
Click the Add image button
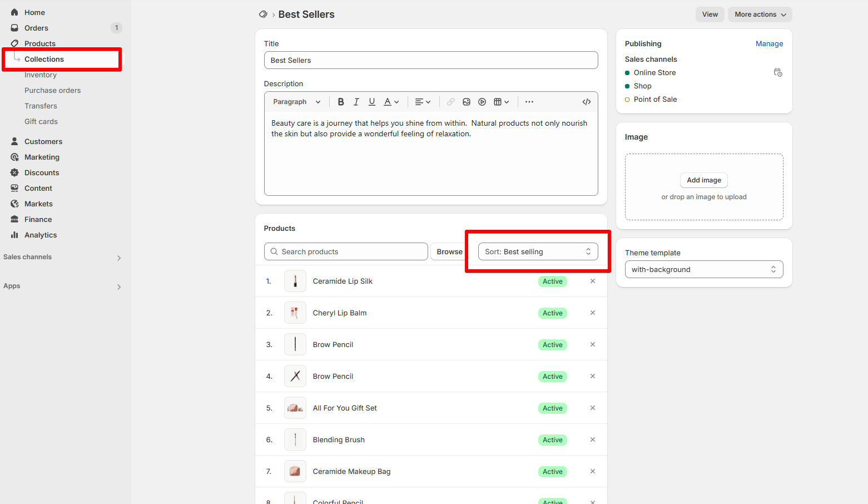[x=704, y=180]
